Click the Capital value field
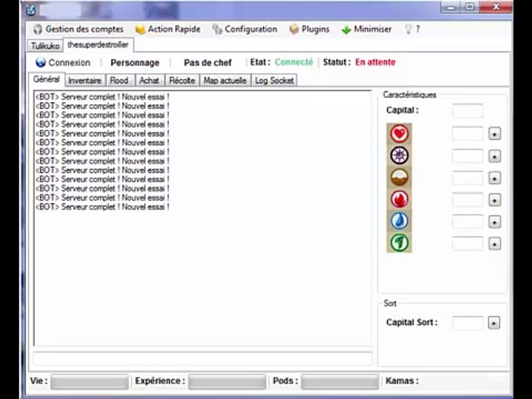532x399 pixels. [x=468, y=111]
